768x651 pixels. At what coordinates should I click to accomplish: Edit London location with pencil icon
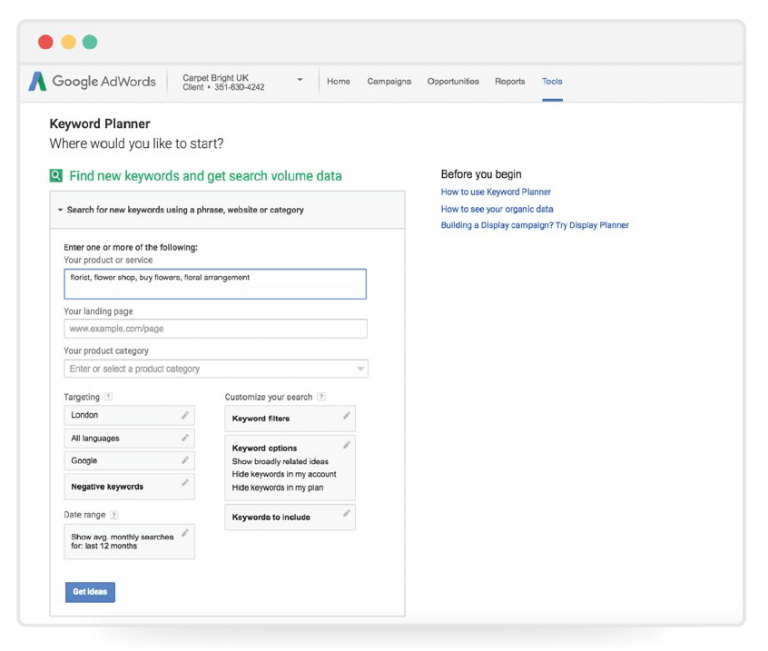pyautogui.click(x=185, y=415)
